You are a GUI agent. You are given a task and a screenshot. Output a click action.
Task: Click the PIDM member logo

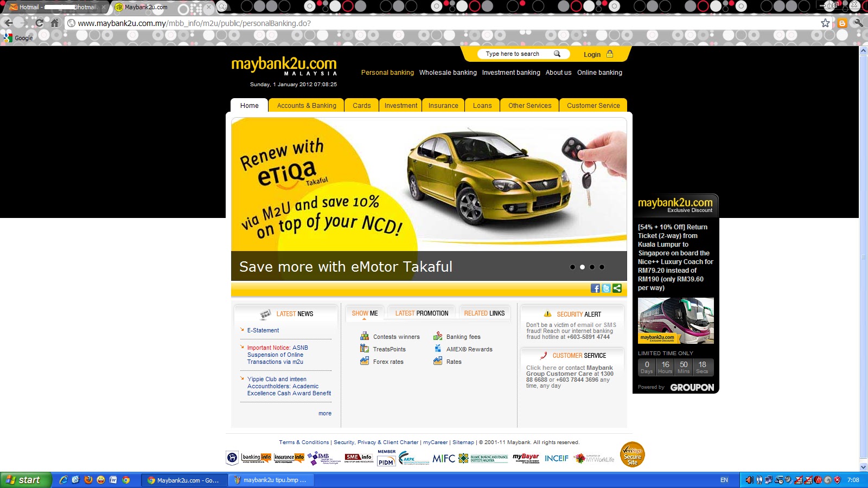(386, 458)
